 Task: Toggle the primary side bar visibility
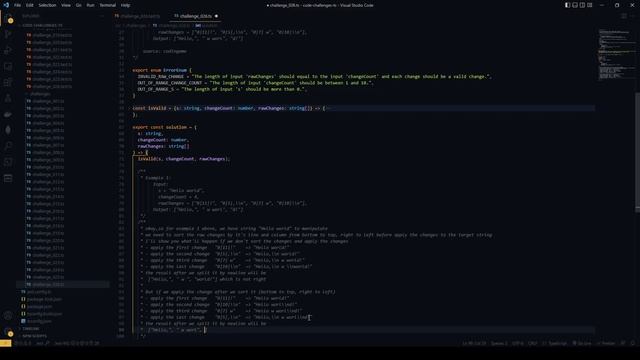[x=568, y=5]
